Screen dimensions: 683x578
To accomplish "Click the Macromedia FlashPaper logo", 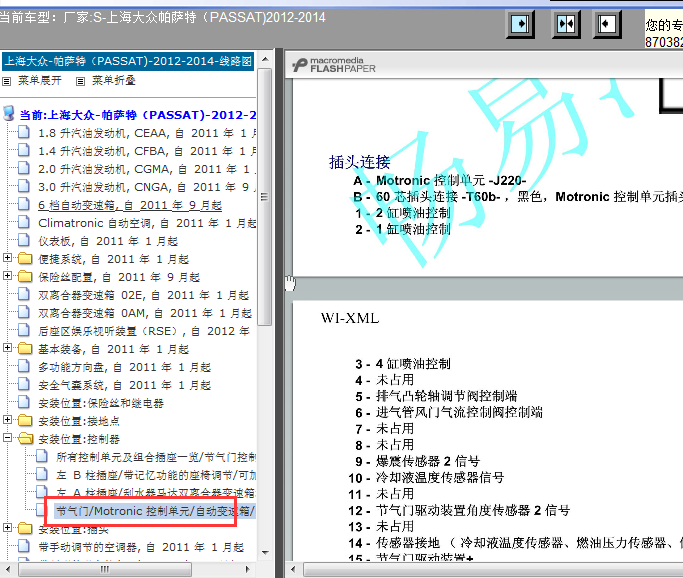I will coord(334,65).
